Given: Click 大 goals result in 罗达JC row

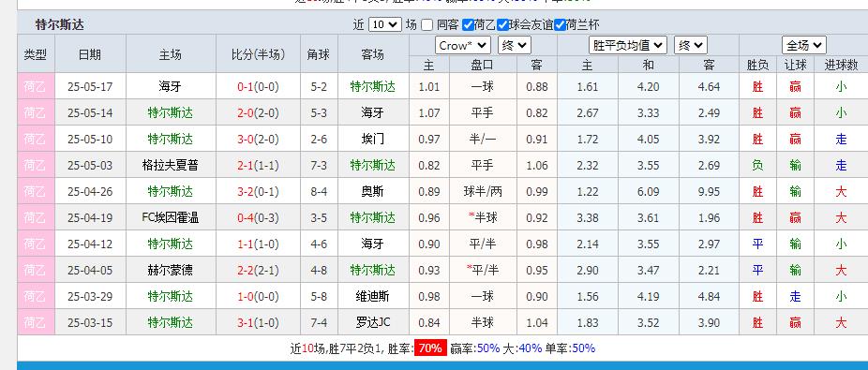Looking at the screenshot, I should (x=841, y=322).
